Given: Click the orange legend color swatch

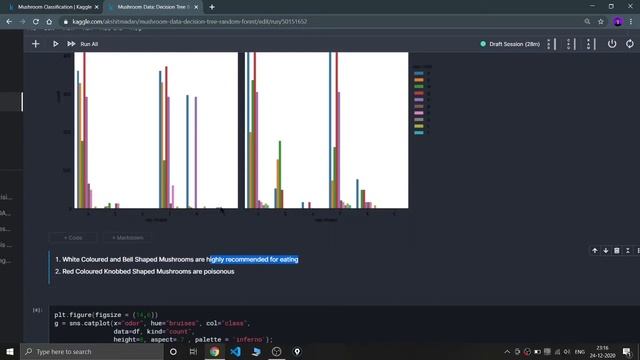Looking at the screenshot, I should [419, 80].
